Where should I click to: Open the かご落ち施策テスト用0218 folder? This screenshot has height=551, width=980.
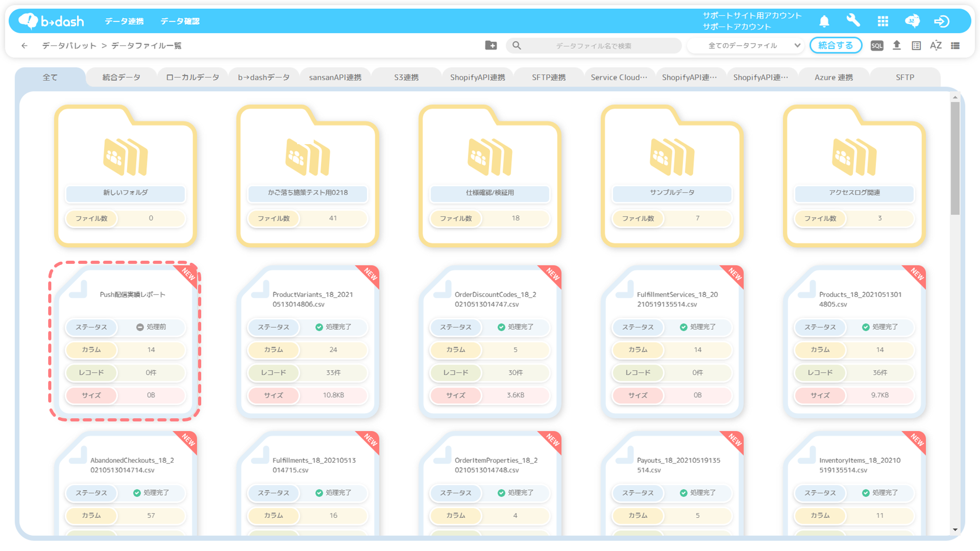[x=307, y=175]
